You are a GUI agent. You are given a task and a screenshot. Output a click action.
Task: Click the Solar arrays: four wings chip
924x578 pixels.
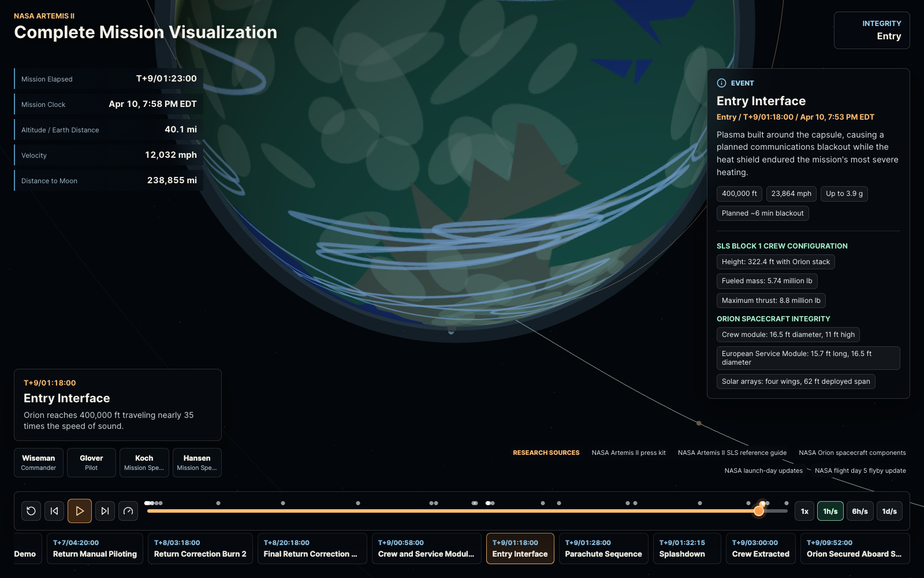click(x=796, y=381)
